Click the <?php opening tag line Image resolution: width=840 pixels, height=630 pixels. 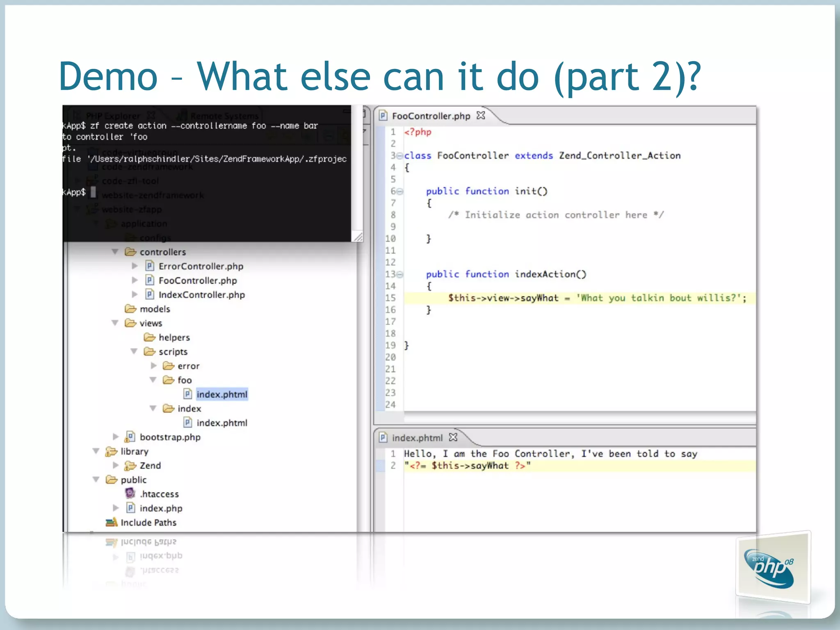point(418,132)
